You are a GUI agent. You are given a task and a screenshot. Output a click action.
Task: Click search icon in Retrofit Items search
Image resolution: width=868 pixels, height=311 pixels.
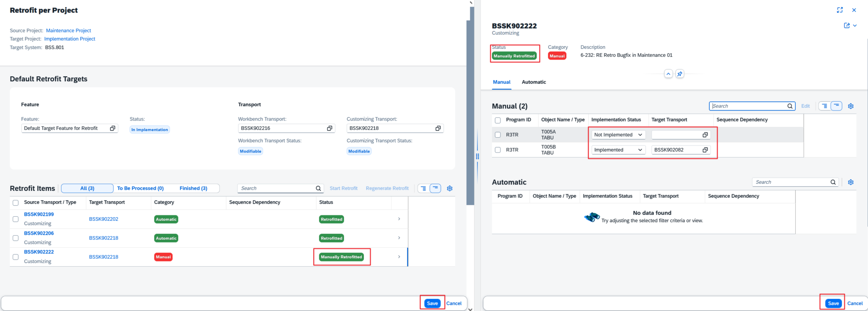point(318,189)
